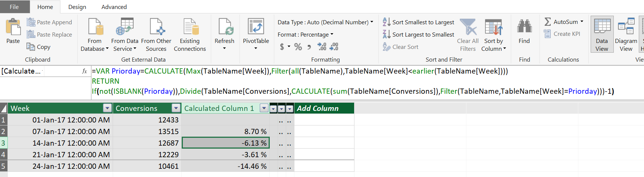Image resolution: width=644 pixels, height=177 pixels.
Task: Select the Home tab
Action: point(45,7)
